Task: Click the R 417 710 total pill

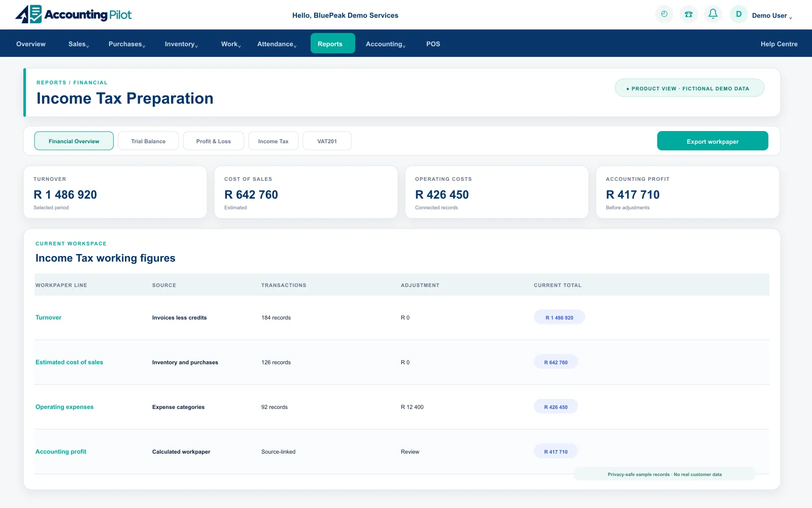Action: [x=556, y=452]
